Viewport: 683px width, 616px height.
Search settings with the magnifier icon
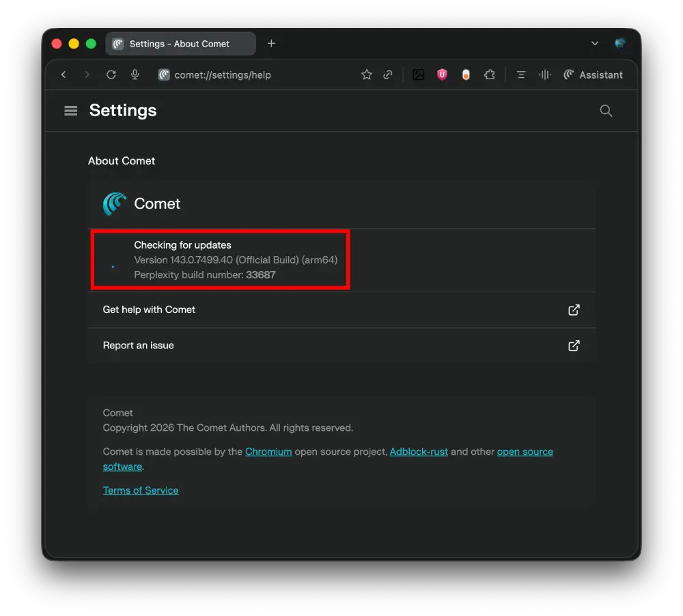606,111
